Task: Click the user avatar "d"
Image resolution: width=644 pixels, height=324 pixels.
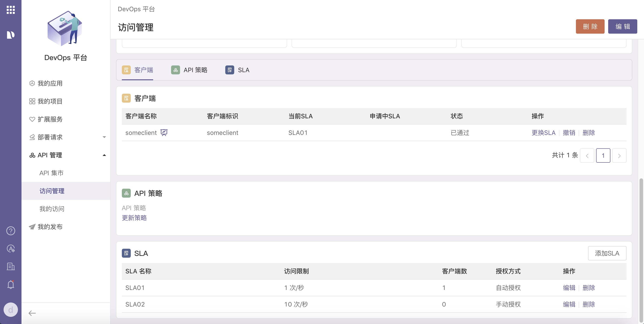Action: coord(11,310)
